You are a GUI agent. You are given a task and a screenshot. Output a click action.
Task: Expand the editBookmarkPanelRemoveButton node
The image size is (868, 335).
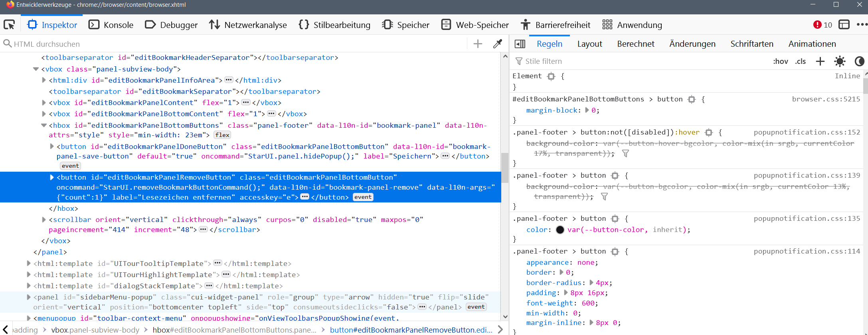point(52,177)
